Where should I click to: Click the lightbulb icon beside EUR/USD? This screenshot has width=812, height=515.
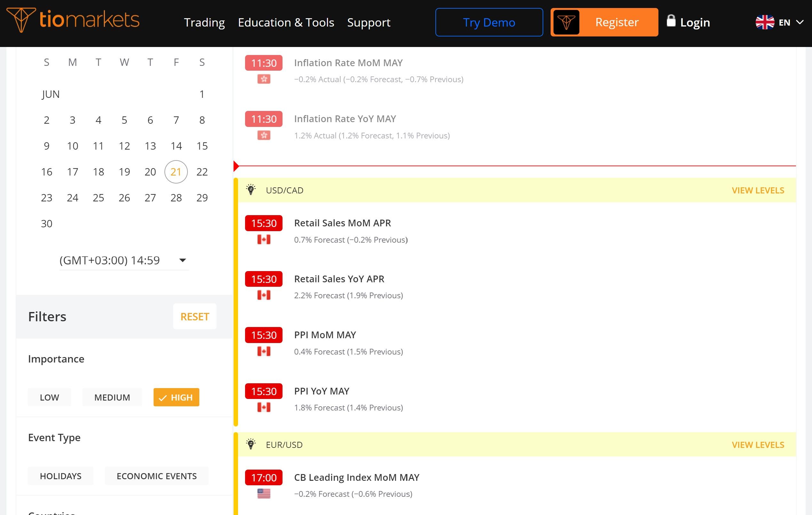tap(251, 444)
